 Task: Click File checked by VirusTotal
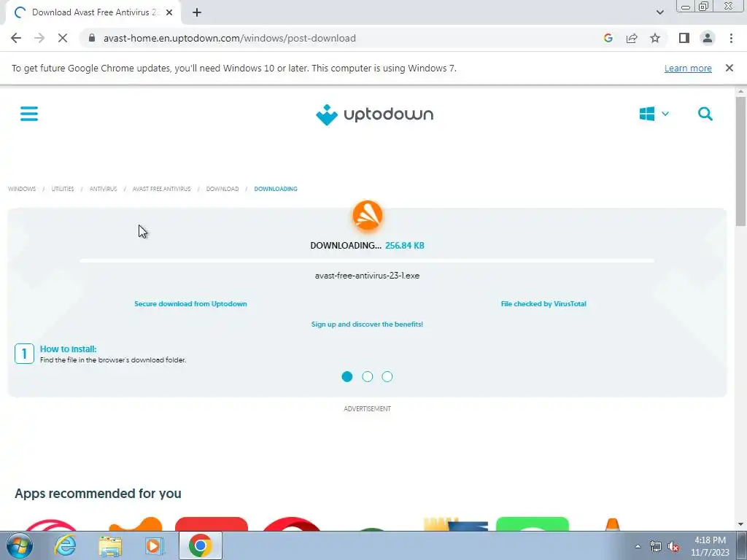(543, 304)
